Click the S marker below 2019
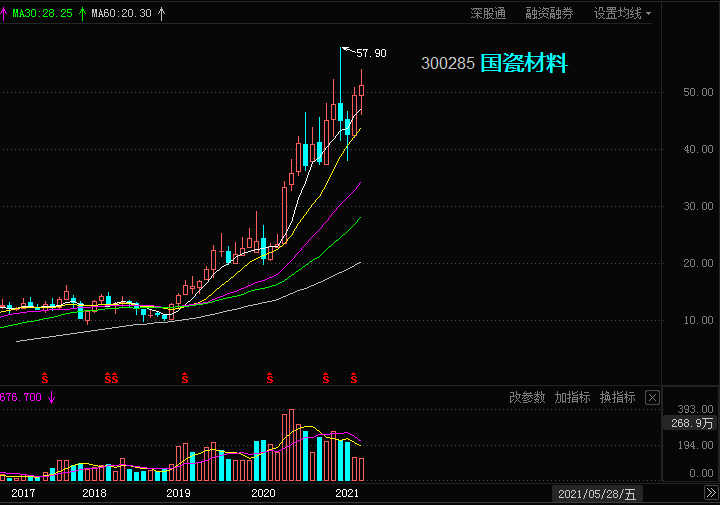The width and height of the screenshot is (720, 505). 185,378
